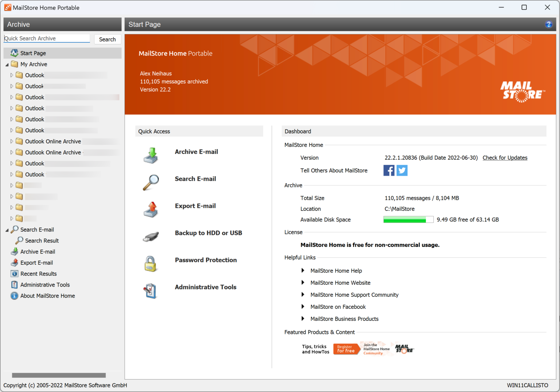Open Password Protection padlock icon
The width and height of the screenshot is (560, 392).
click(151, 263)
